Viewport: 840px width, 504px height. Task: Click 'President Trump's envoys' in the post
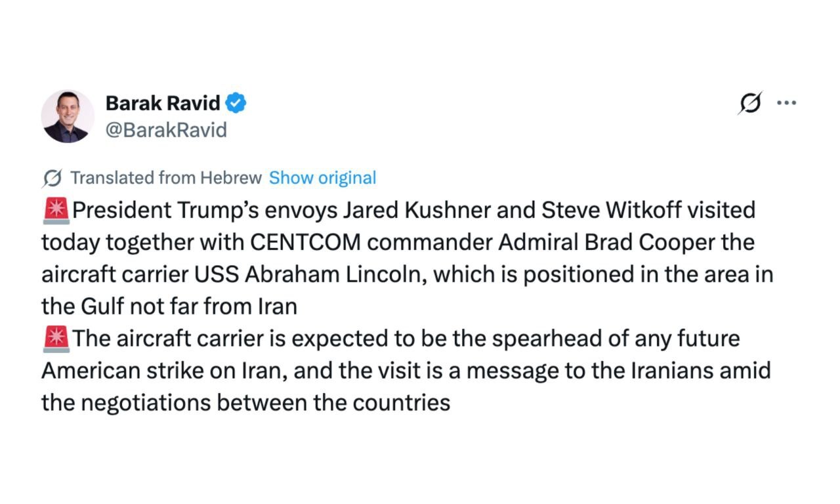(205, 211)
